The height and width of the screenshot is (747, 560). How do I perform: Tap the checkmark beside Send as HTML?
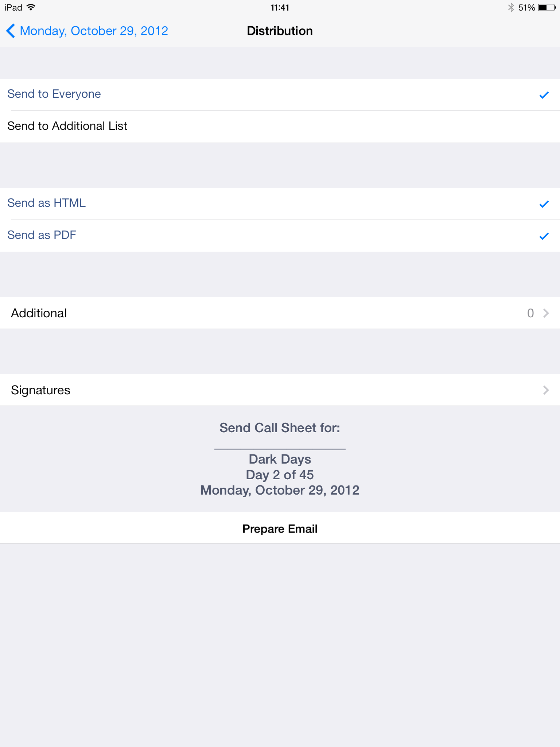[544, 204]
